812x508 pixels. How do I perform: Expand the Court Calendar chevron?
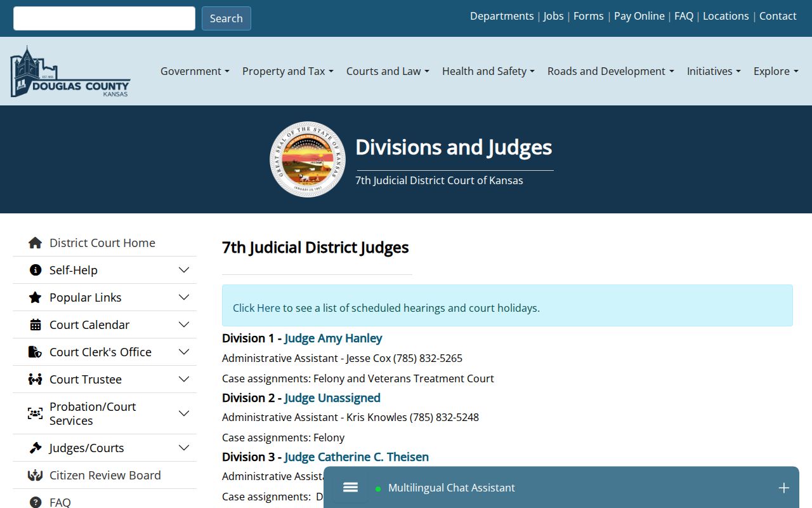[184, 324]
